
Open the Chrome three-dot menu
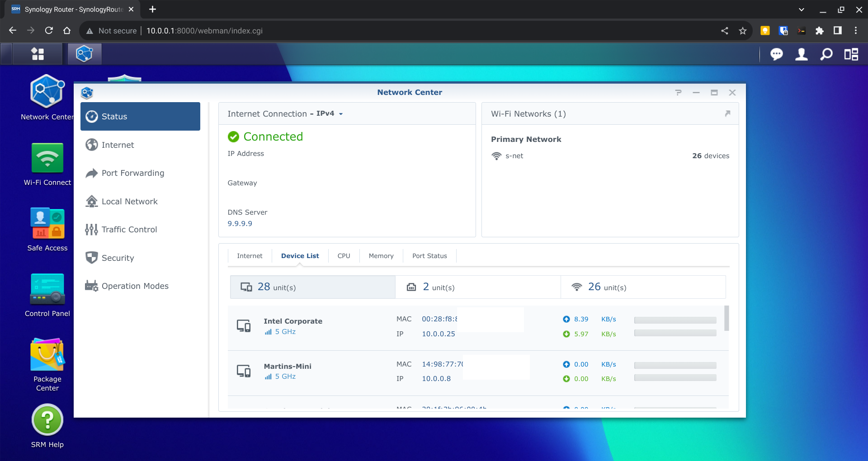tap(855, 31)
